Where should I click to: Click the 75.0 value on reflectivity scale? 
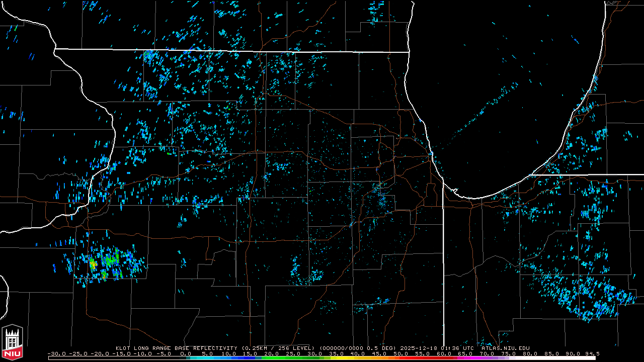(509, 354)
